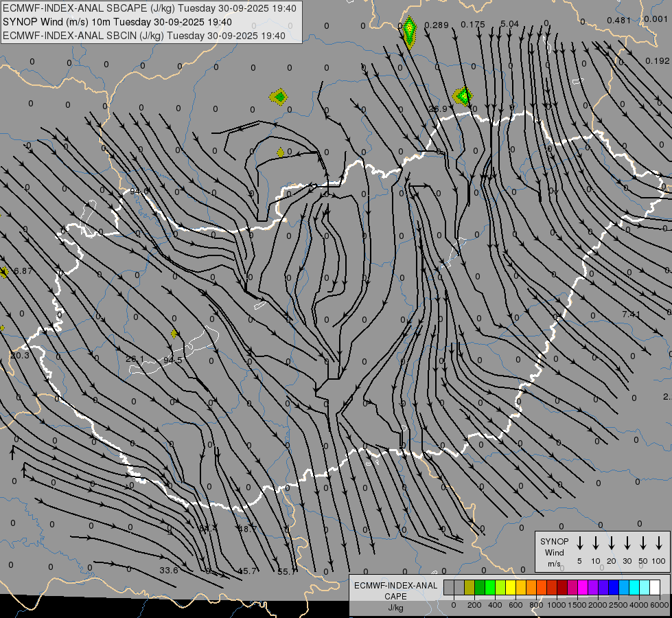This screenshot has height=618, width=672.
Task: Click the map value 6.87
Action: pos(23,271)
